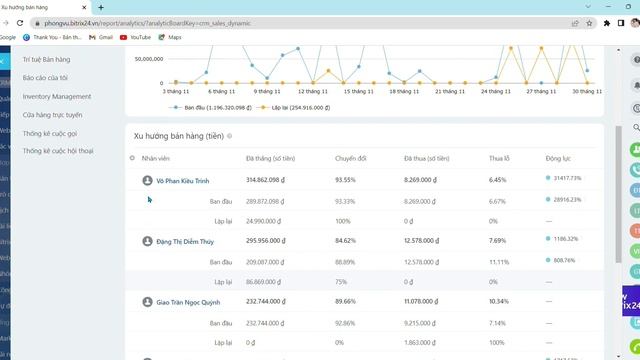640x360 pixels.
Task: Open the browser side panel icon
Action: 621,23
